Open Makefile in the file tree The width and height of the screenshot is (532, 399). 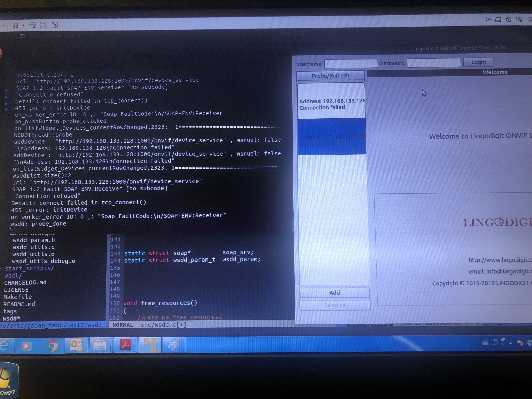[x=18, y=297]
